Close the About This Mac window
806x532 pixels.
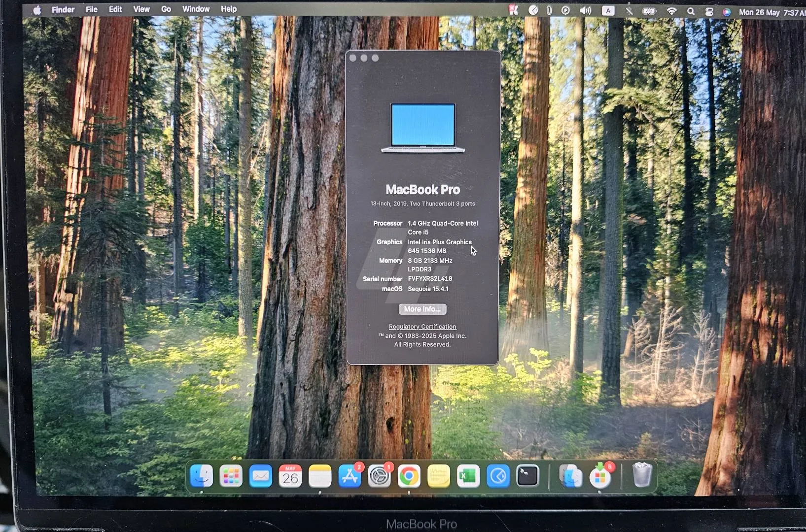point(353,58)
